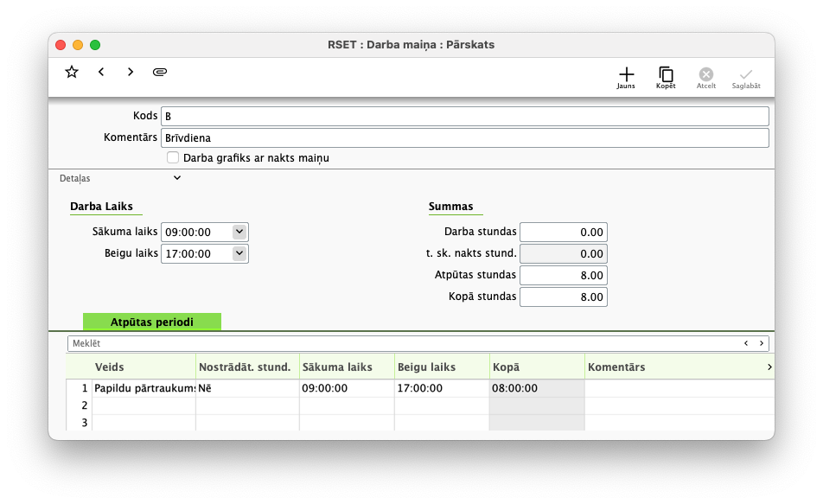The width and height of the screenshot is (823, 504).
Task: Click Beigu laiks table column header
Action: pos(442,367)
